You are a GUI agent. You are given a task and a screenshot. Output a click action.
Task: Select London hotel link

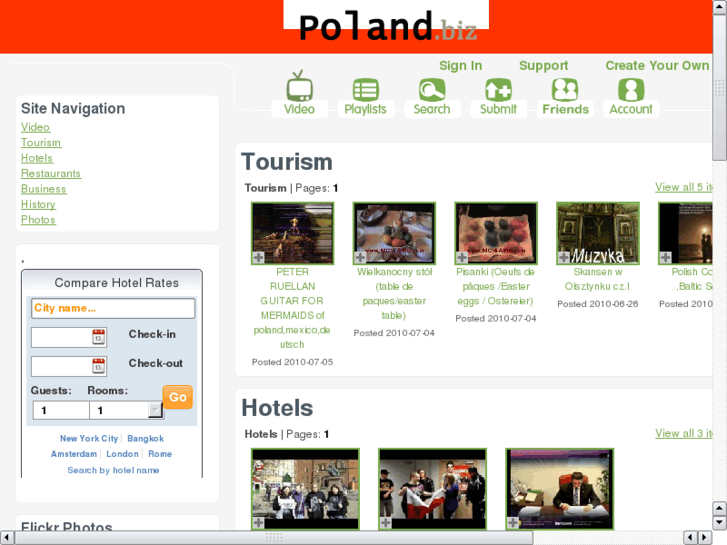pyautogui.click(x=122, y=454)
